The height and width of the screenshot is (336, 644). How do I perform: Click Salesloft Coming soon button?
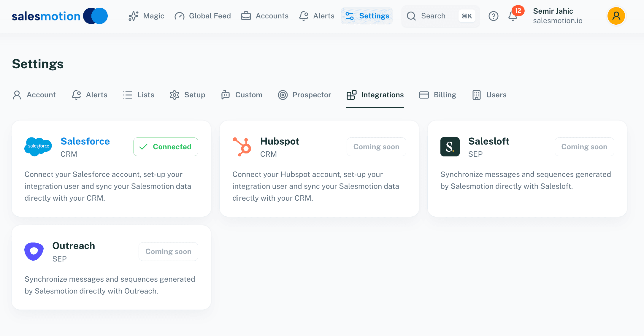[584, 147]
